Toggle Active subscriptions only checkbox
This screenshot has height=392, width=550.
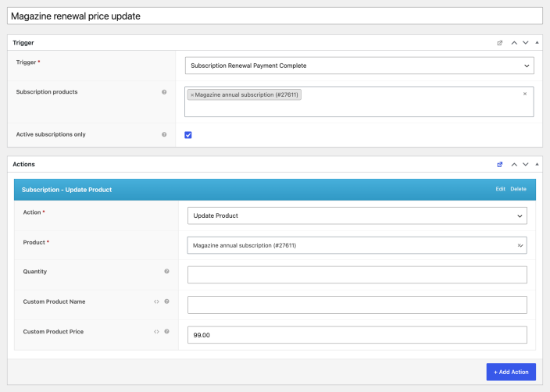click(188, 135)
